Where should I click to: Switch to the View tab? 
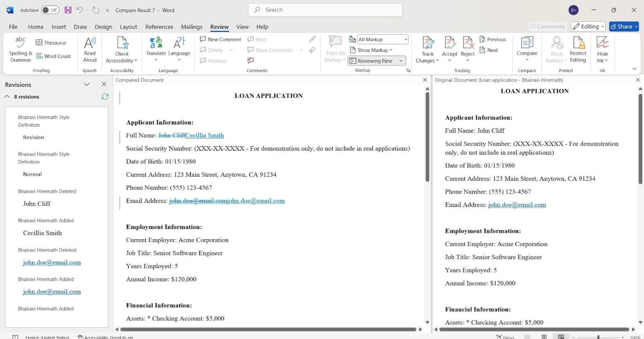coord(242,27)
